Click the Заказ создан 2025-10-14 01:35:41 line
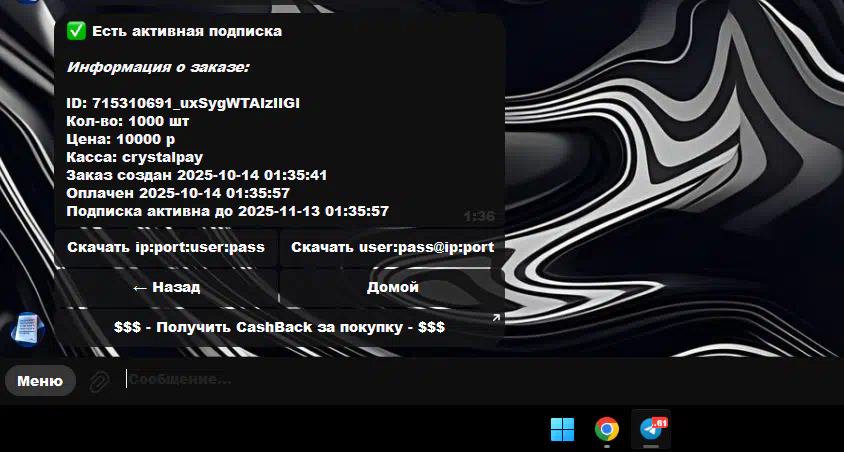Viewport: 844px width, 452px height. pos(196,175)
